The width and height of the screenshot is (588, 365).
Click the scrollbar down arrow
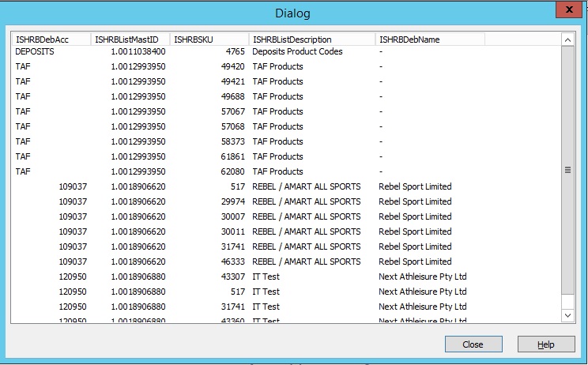tap(567, 315)
